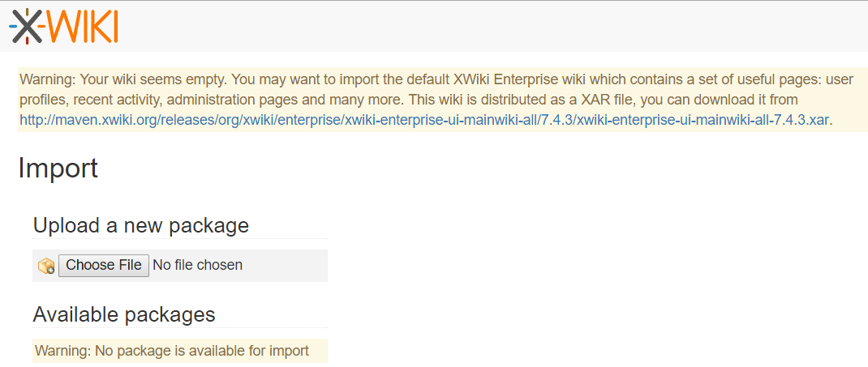
Task: Select the "Upload a new package" heading
Action: click(x=140, y=225)
